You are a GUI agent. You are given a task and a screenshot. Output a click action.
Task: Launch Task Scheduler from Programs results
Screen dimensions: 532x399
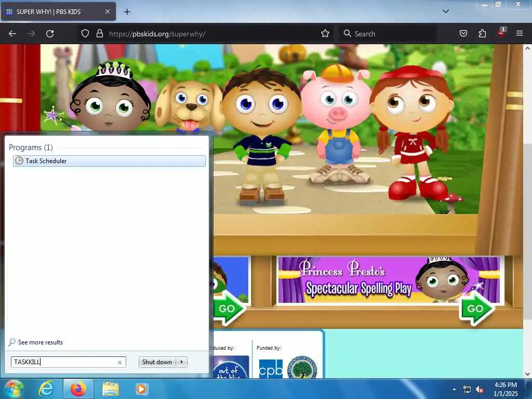pos(109,161)
